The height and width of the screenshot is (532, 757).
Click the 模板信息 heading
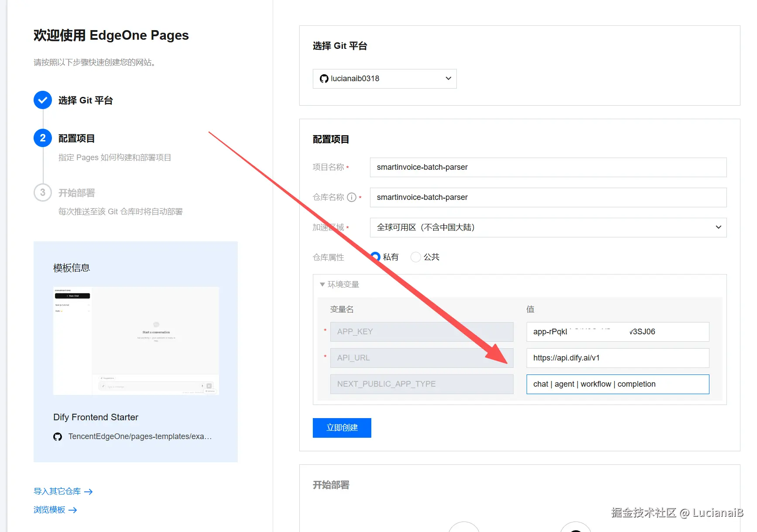click(x=72, y=268)
